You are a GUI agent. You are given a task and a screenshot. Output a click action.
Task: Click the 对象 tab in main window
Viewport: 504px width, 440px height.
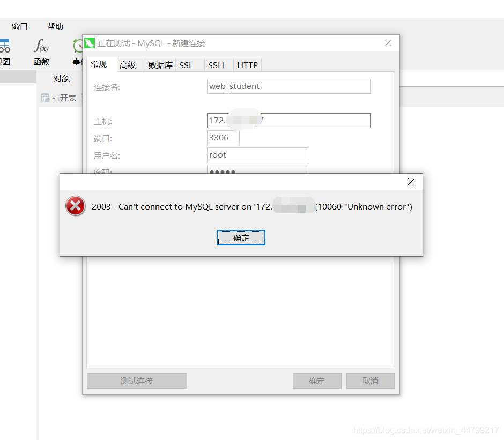pyautogui.click(x=62, y=79)
